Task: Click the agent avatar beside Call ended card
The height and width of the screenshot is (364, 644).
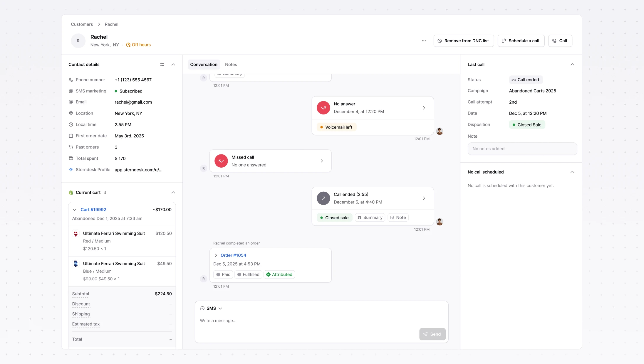Action: [x=440, y=222]
